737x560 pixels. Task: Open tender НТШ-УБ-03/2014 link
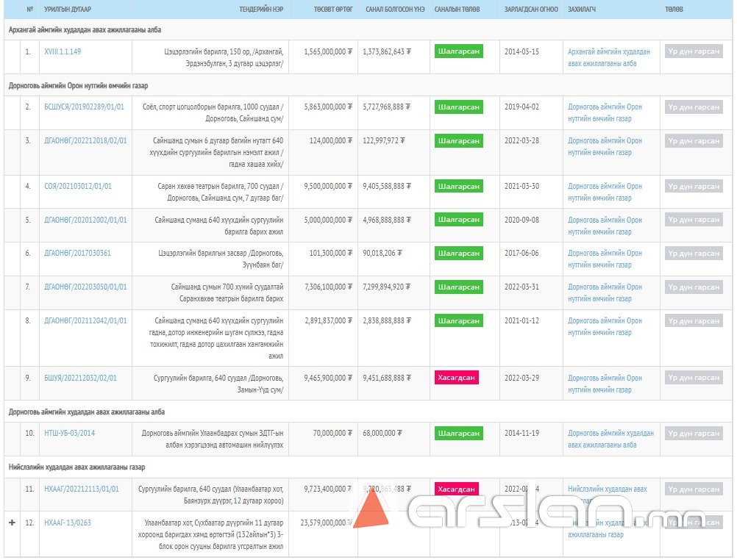click(70, 434)
